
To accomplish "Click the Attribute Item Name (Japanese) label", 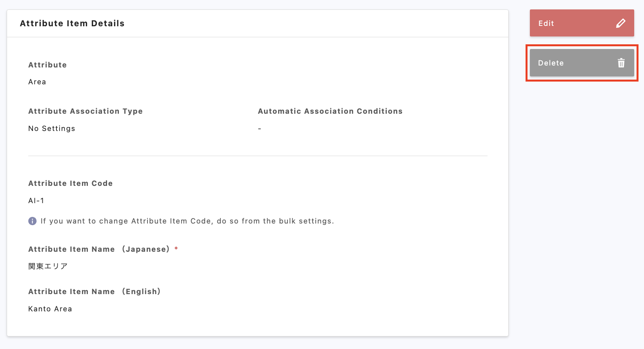I will pos(99,249).
